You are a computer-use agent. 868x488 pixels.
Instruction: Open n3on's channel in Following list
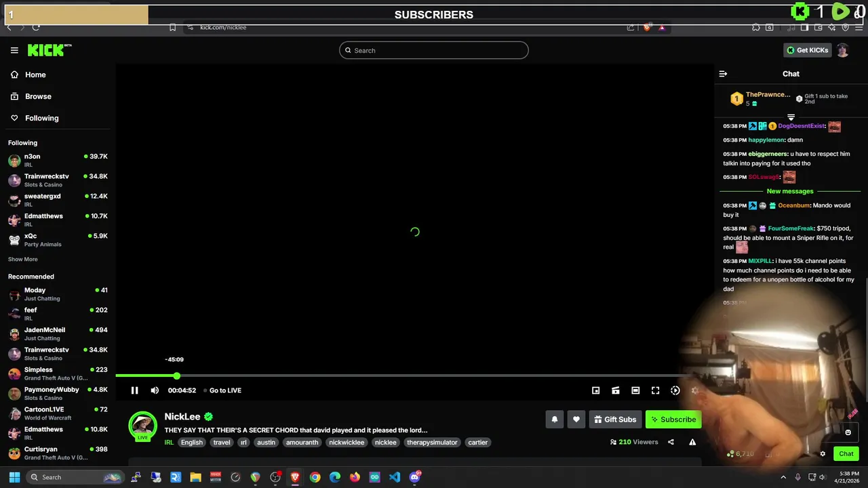click(x=58, y=160)
